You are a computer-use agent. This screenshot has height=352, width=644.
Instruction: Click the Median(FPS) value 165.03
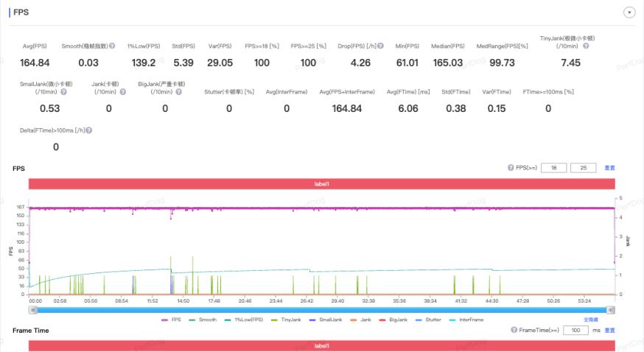pos(448,63)
